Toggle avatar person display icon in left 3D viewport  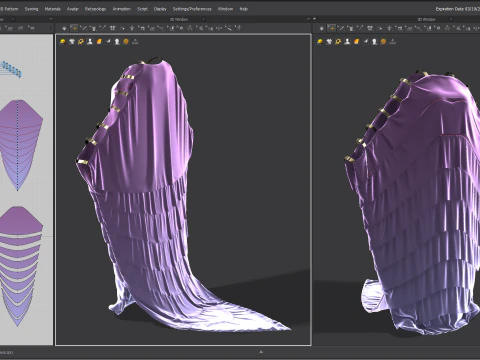point(90,41)
